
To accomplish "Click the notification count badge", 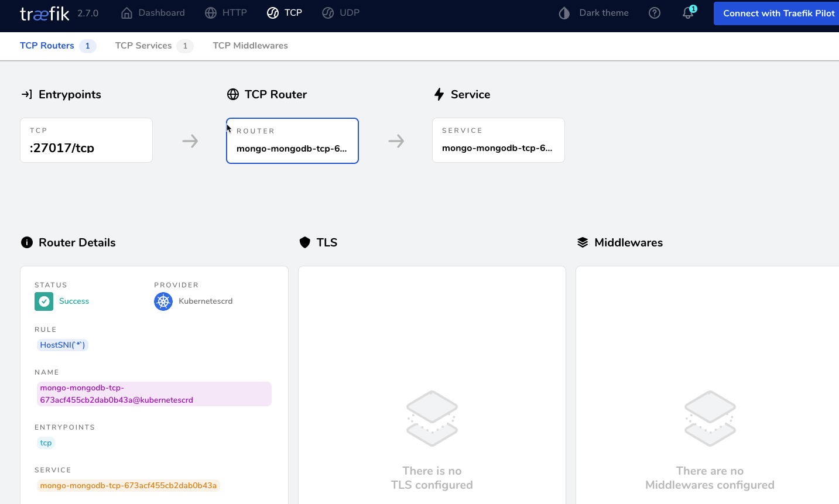I will click(693, 9).
